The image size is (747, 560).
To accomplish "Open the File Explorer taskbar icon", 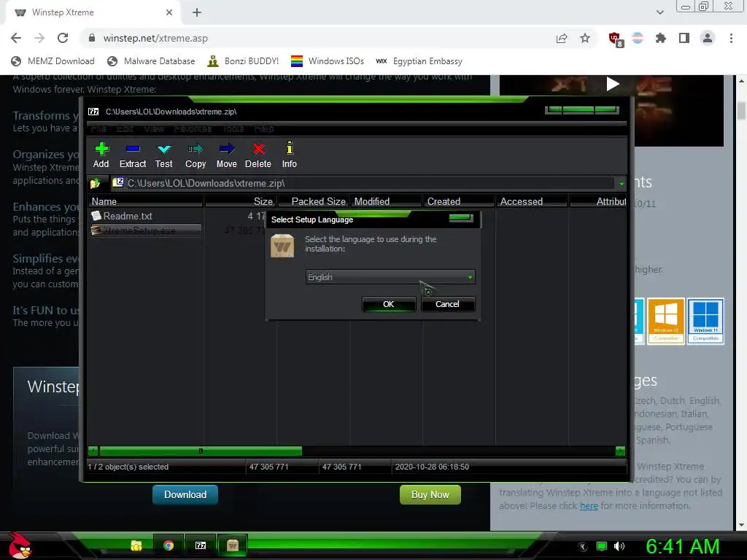I will point(136,545).
